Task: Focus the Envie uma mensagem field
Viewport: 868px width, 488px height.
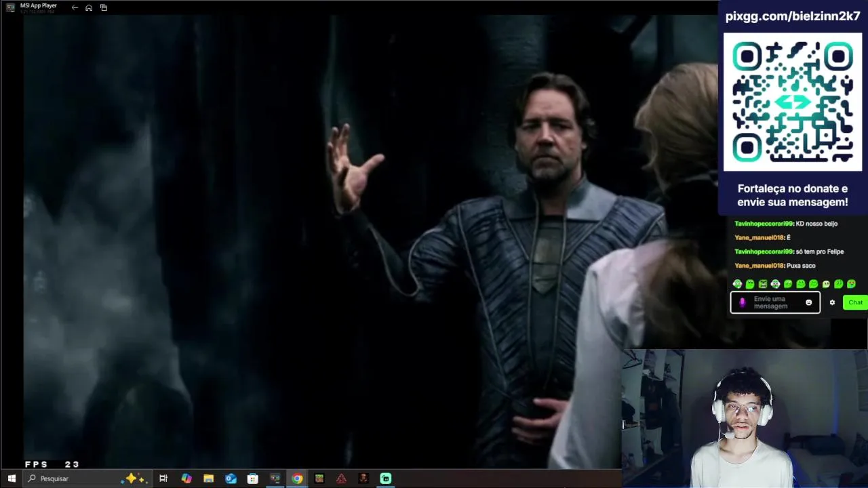Action: click(774, 302)
